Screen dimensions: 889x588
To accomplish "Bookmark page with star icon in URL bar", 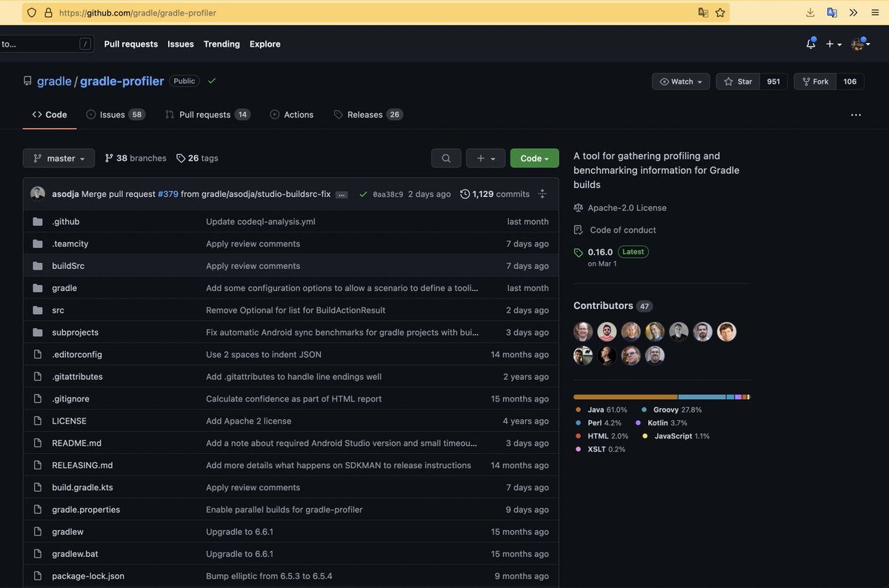I will pos(720,13).
